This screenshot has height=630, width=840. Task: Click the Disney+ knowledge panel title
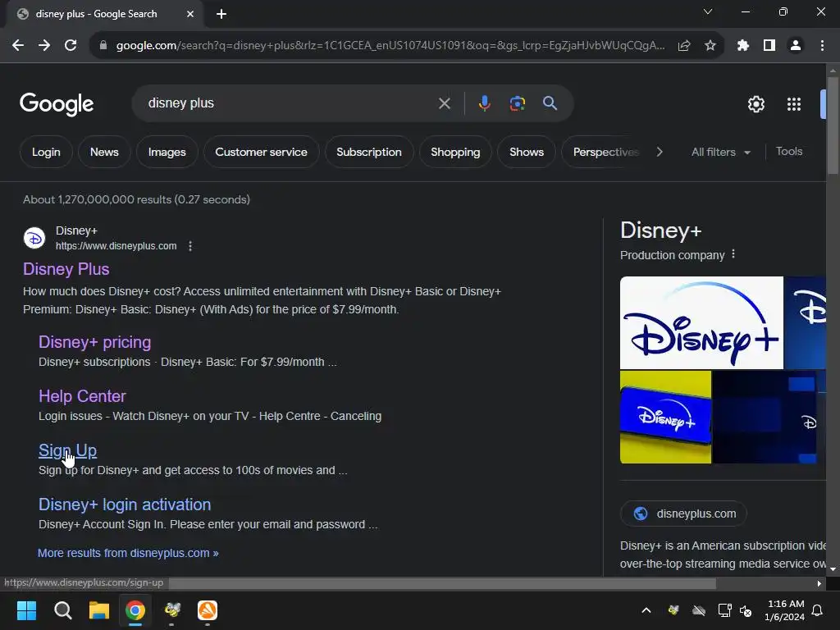[x=660, y=231]
